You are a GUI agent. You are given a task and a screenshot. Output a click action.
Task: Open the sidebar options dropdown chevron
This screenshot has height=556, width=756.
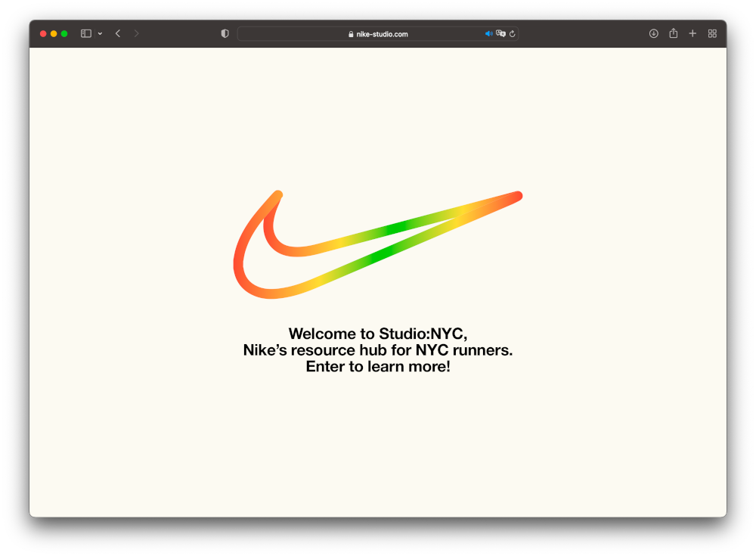tap(100, 34)
